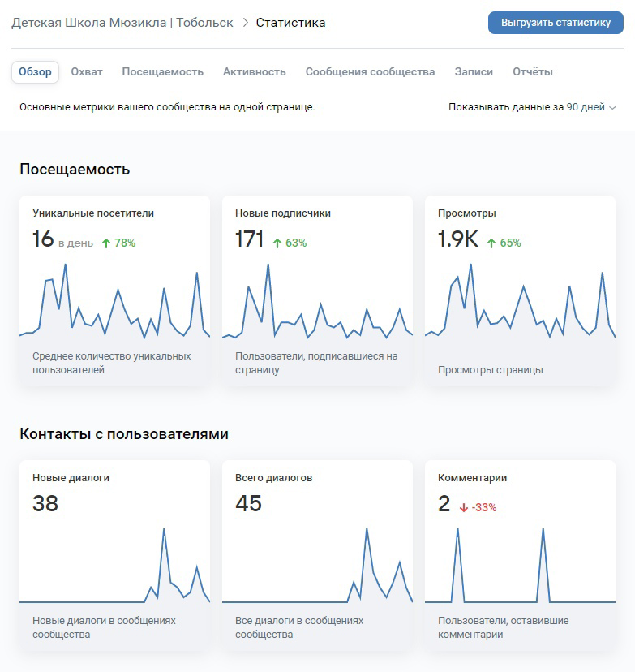
Task: Click the red down arrow beside -33%
Action: click(x=463, y=508)
